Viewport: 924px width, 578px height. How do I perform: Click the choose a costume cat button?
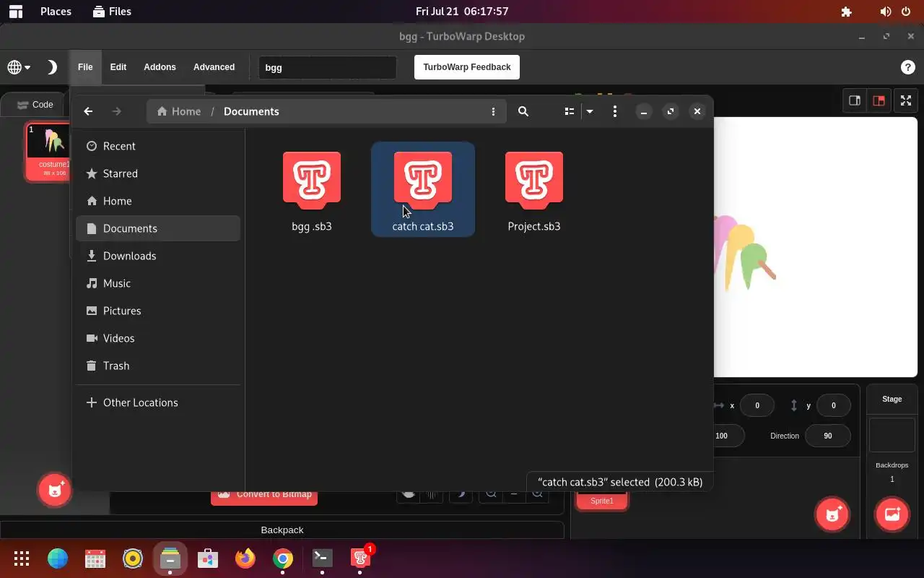click(x=55, y=491)
